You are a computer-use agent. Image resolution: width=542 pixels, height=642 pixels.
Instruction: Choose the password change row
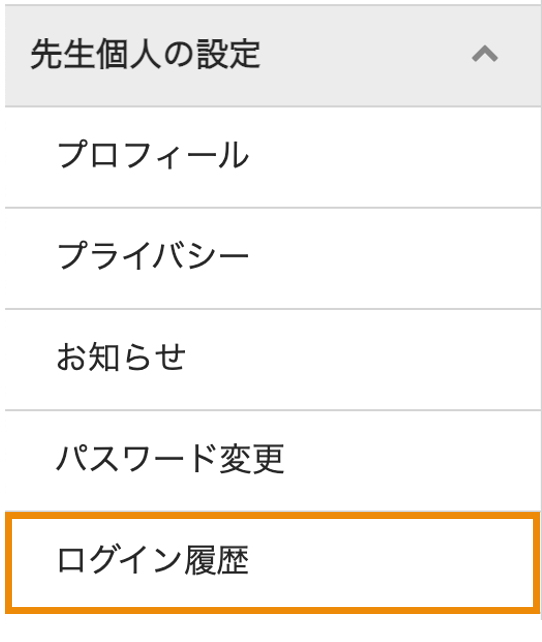[273, 461]
